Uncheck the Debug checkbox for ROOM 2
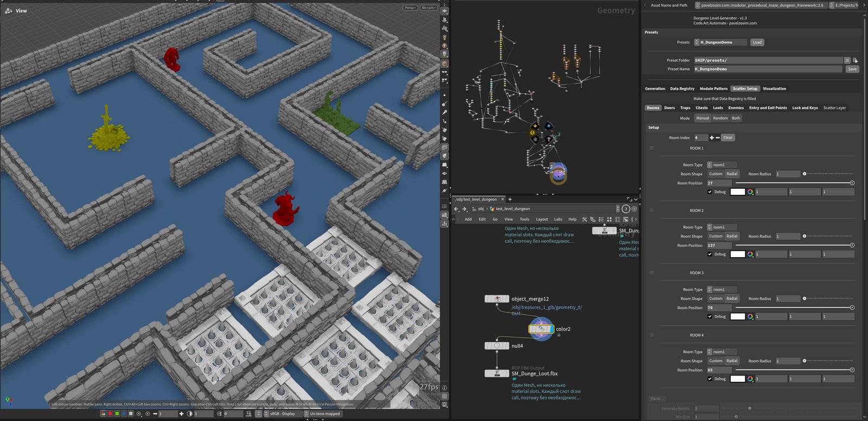Image resolution: width=868 pixels, height=421 pixels. pos(710,254)
